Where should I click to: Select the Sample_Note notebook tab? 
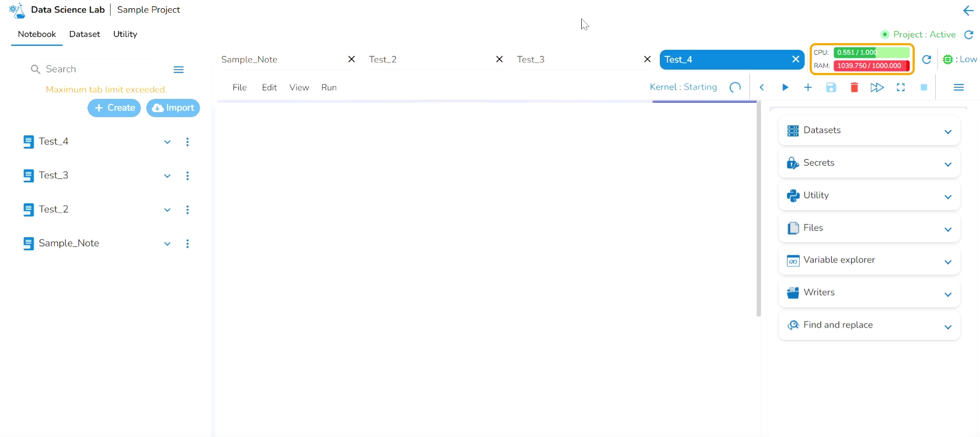point(249,59)
